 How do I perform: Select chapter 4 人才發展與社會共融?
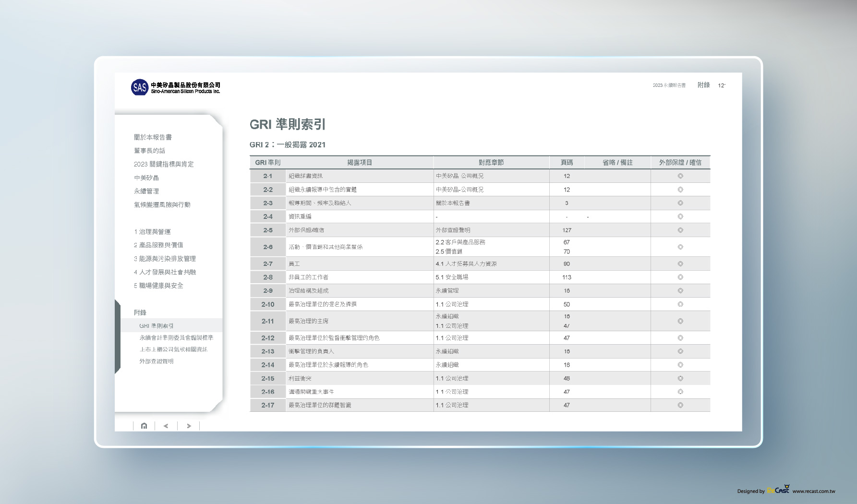(x=165, y=272)
